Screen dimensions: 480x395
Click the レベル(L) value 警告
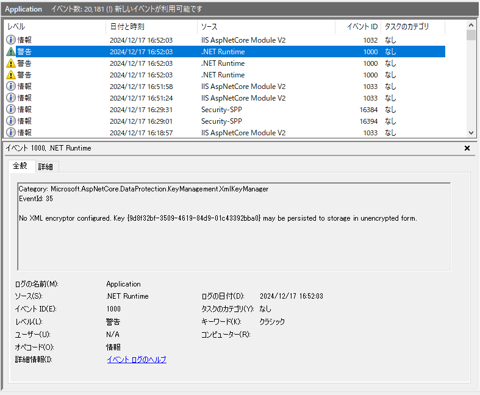(x=113, y=322)
